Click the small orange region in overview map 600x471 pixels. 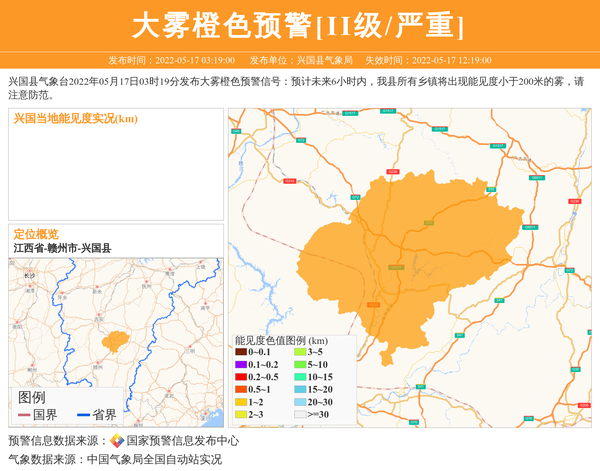click(116, 342)
